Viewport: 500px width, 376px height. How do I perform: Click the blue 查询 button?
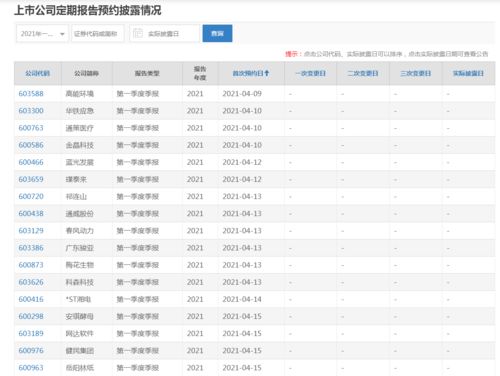point(217,33)
